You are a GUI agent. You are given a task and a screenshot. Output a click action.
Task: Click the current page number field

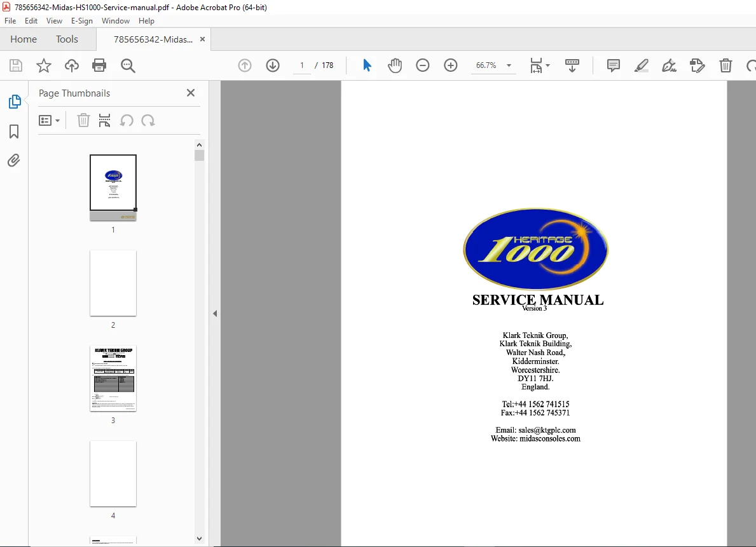click(x=302, y=65)
